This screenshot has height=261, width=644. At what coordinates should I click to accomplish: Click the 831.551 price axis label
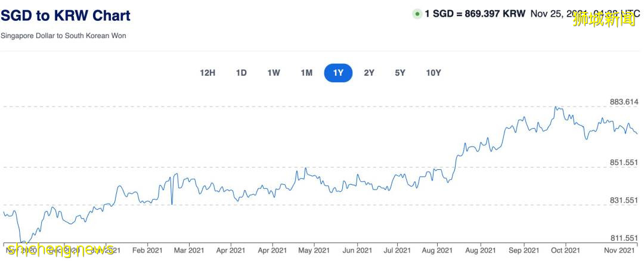tap(624, 201)
